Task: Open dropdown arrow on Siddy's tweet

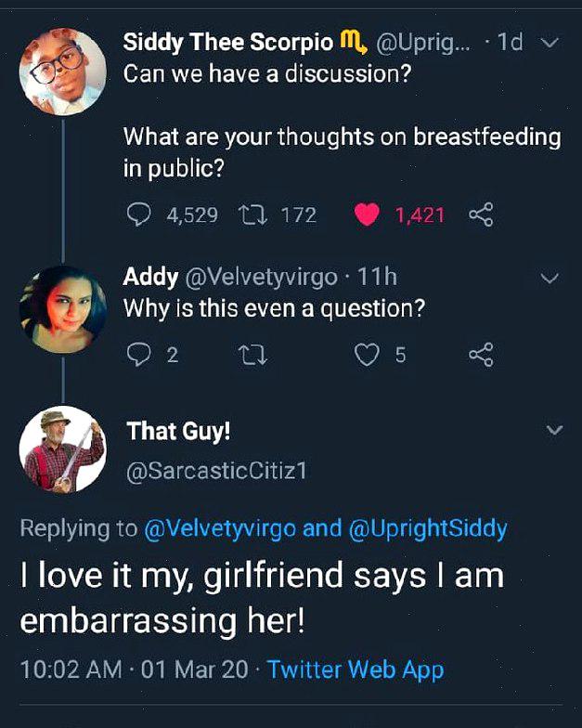Action: coord(550,43)
